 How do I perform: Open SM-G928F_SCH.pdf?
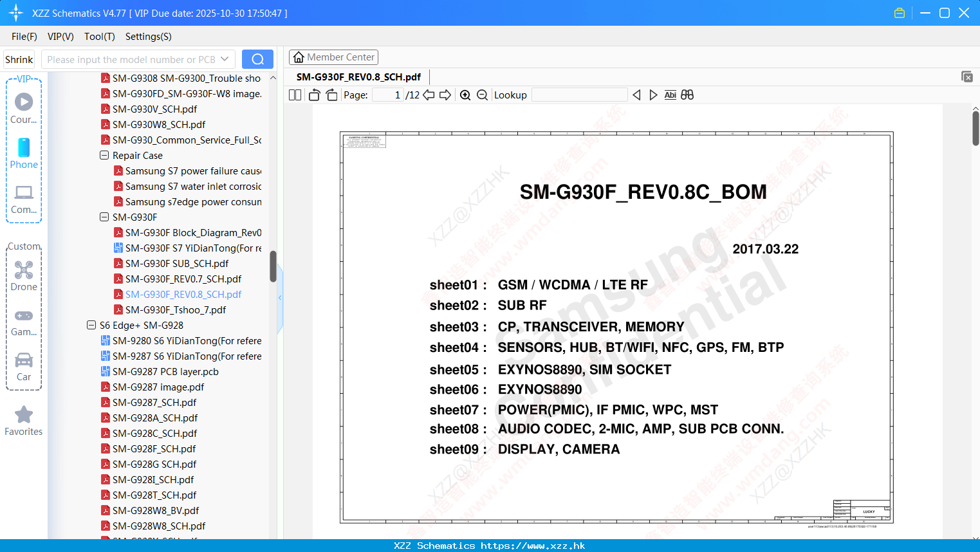(x=149, y=449)
